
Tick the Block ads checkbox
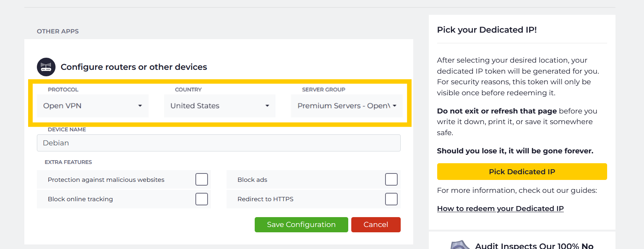[391, 180]
